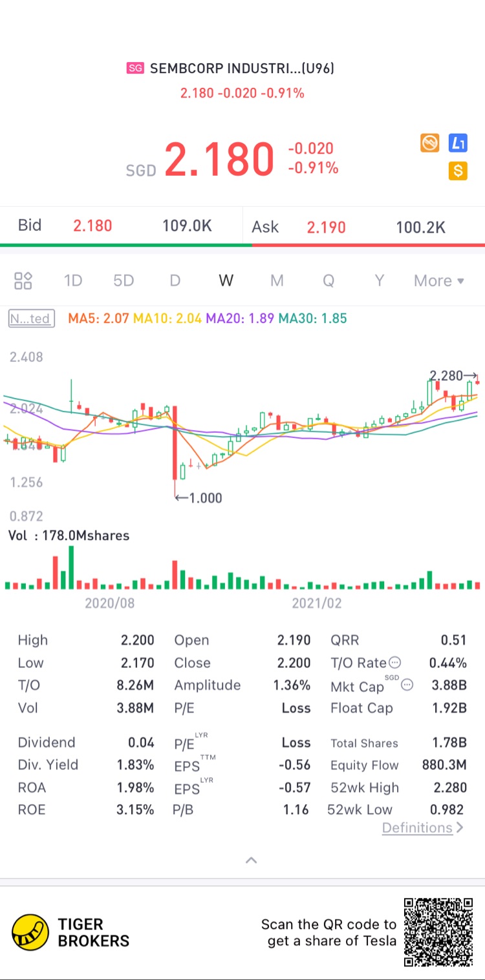Select the D daily chart tab

175,280
